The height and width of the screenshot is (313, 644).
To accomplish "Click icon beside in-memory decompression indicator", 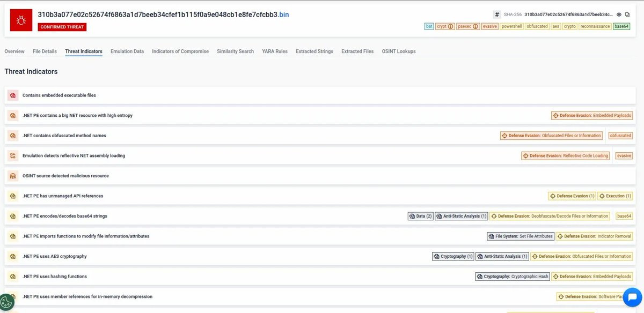I will [x=13, y=296].
